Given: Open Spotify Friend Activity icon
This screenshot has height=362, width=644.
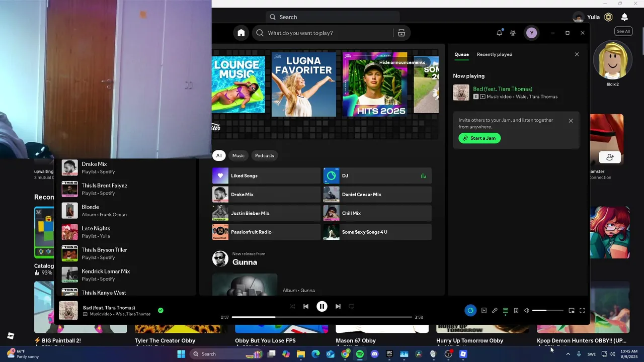Looking at the screenshot, I should point(513,33).
